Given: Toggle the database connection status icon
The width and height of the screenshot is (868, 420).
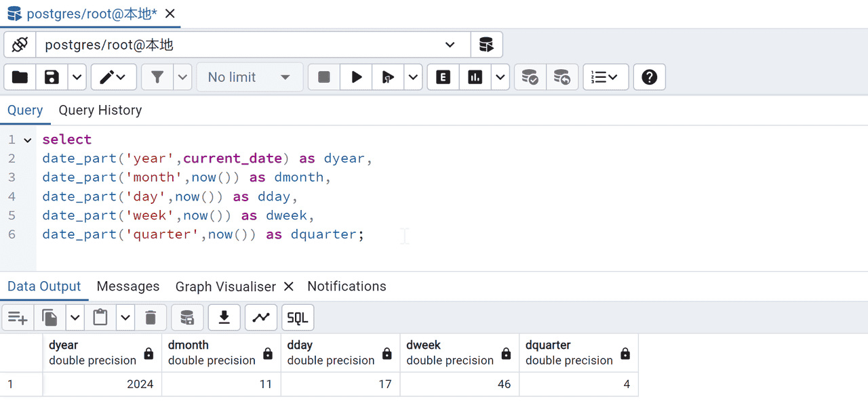Looking at the screenshot, I should [20, 45].
